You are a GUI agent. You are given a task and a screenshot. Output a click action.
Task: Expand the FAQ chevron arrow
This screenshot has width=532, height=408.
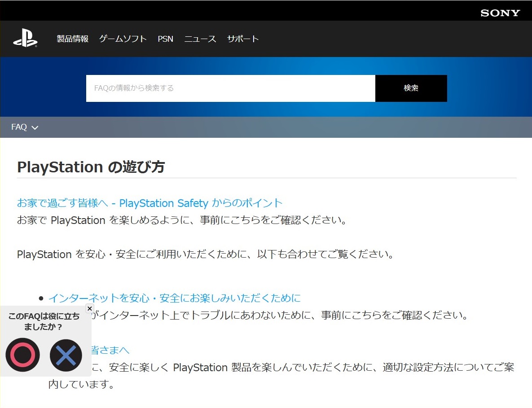point(35,128)
